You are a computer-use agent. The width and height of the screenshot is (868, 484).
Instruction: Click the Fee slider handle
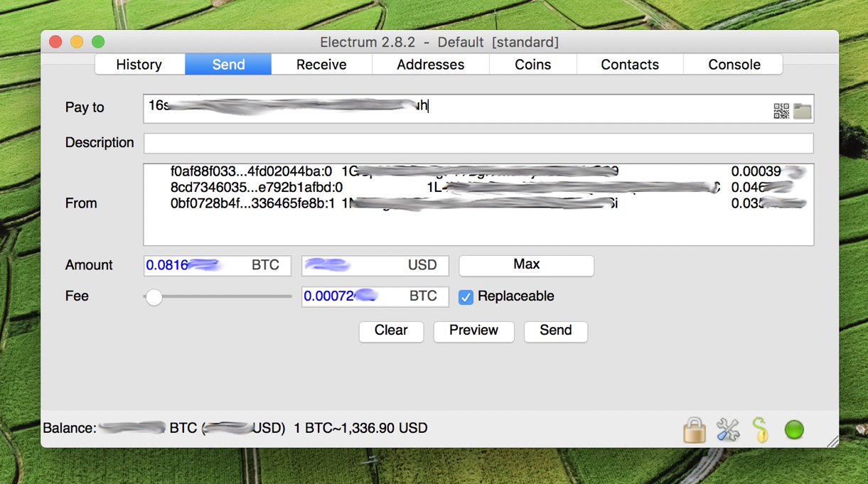[154, 297]
